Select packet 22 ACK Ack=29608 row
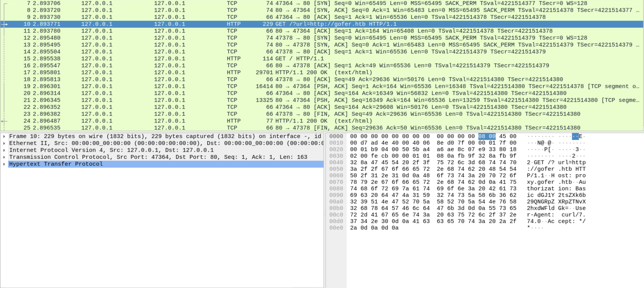Image resolution: width=644 pixels, height=288 pixels. point(322,107)
